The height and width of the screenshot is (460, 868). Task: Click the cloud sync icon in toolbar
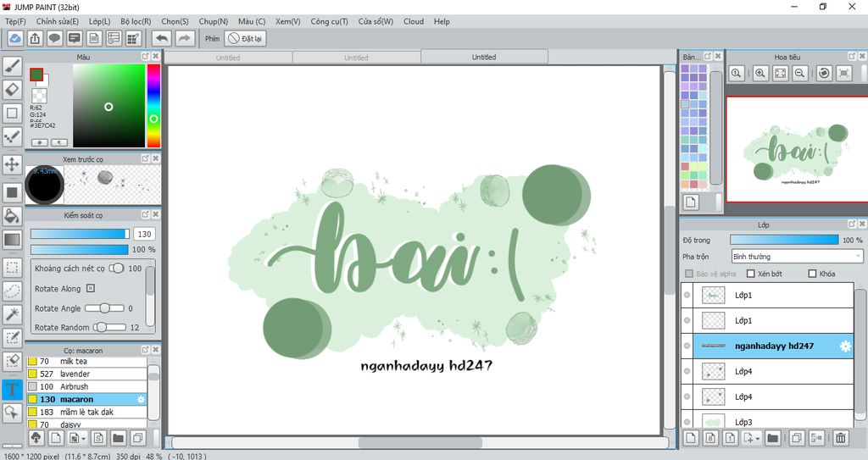tap(15, 38)
